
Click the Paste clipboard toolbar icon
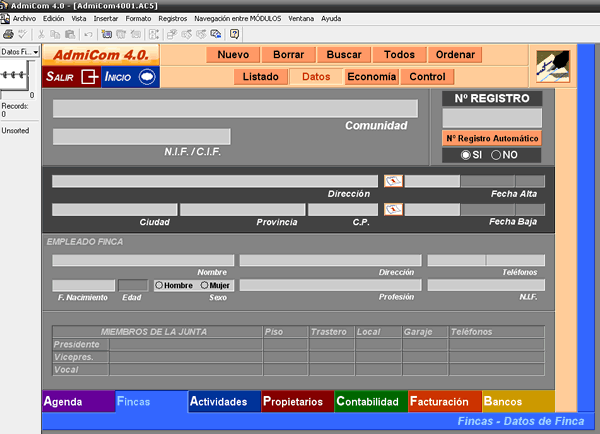pyautogui.click(x=70, y=34)
